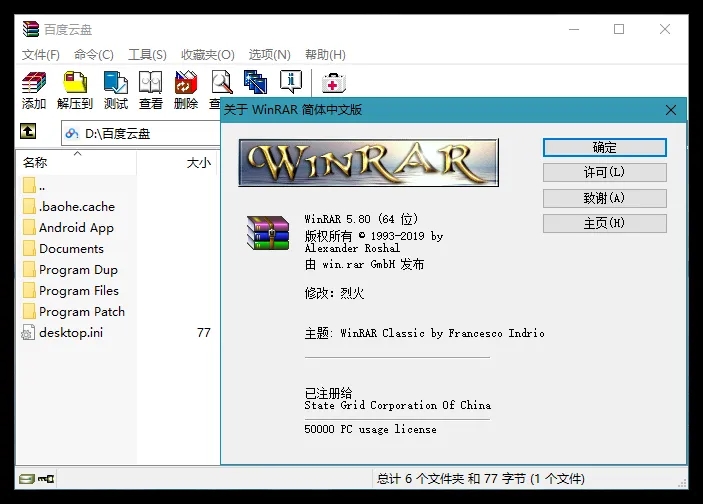Click the "修改: 烈火" text
This screenshot has height=504, width=703.
point(334,293)
